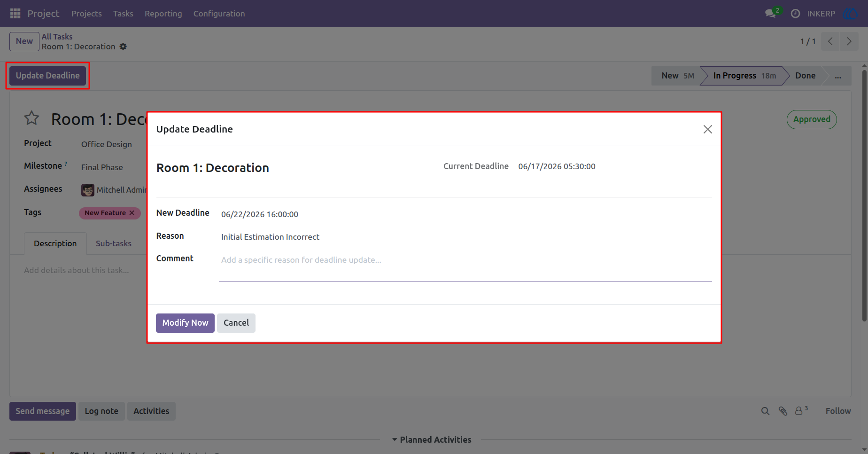The width and height of the screenshot is (868, 454).
Task: Click the Project app title
Action: pos(43,14)
